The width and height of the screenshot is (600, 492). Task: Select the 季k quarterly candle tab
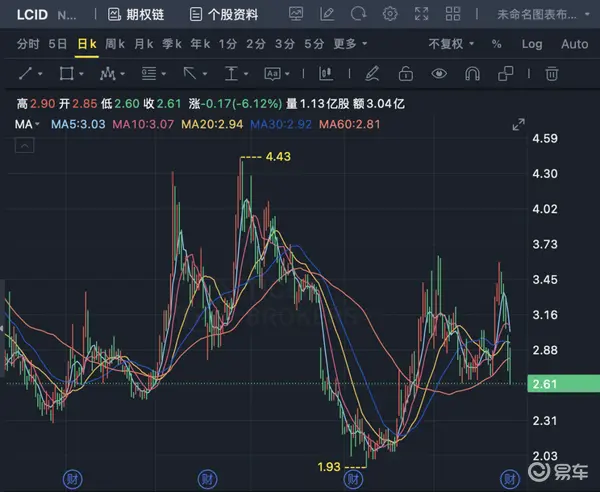(x=172, y=44)
